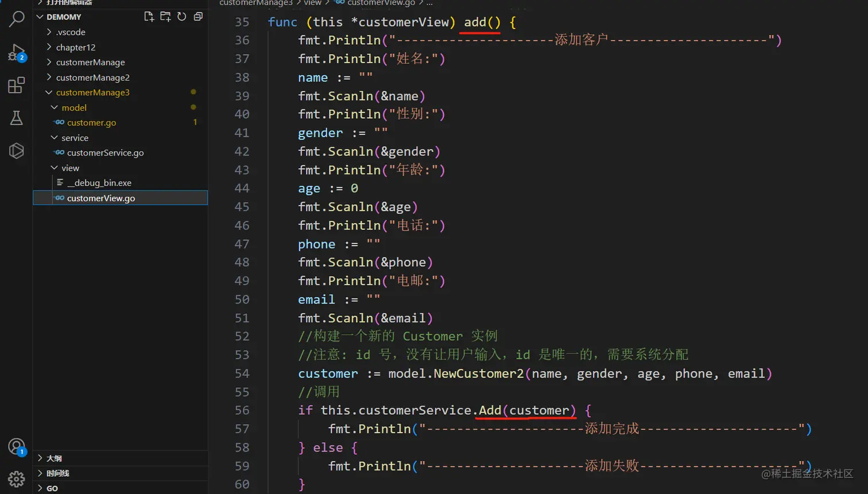Click the 添加客户 string on line 36
This screenshot has width=868, height=494.
[582, 40]
